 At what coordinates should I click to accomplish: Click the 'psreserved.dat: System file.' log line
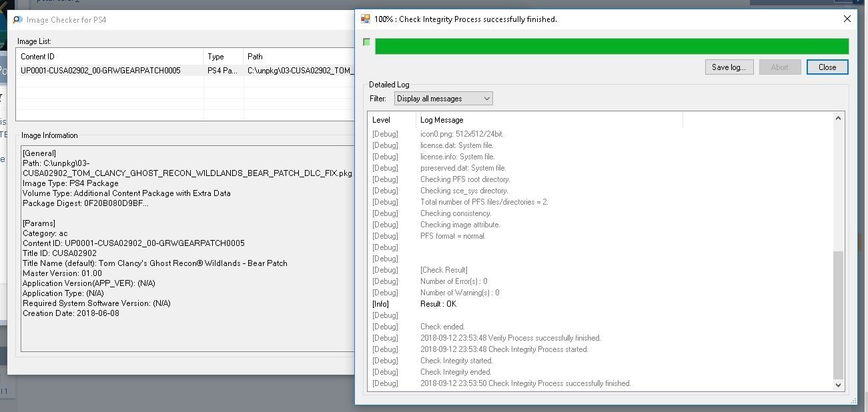click(x=463, y=168)
